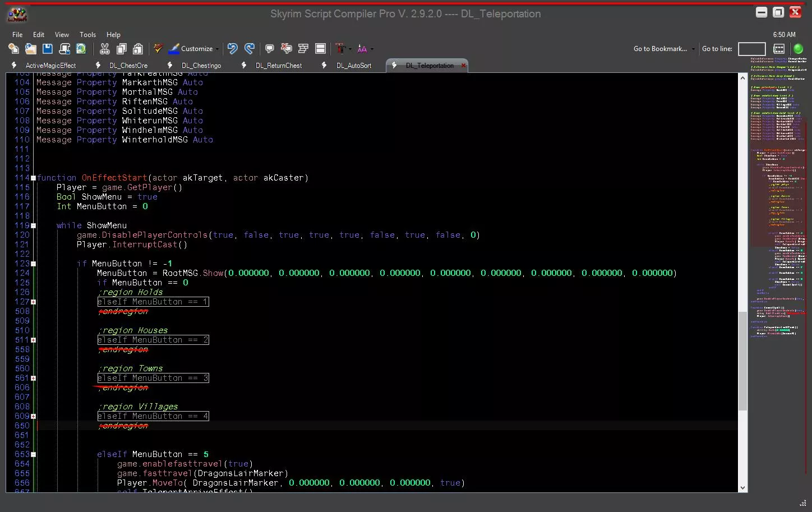Uncomment with the crossed speech bubble icon
This screenshot has width=812, height=512.
(x=287, y=49)
